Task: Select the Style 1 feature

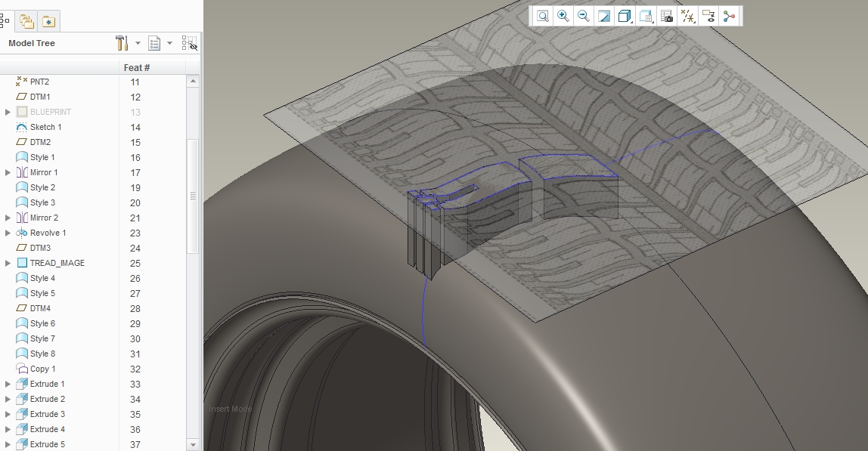Action: [42, 157]
